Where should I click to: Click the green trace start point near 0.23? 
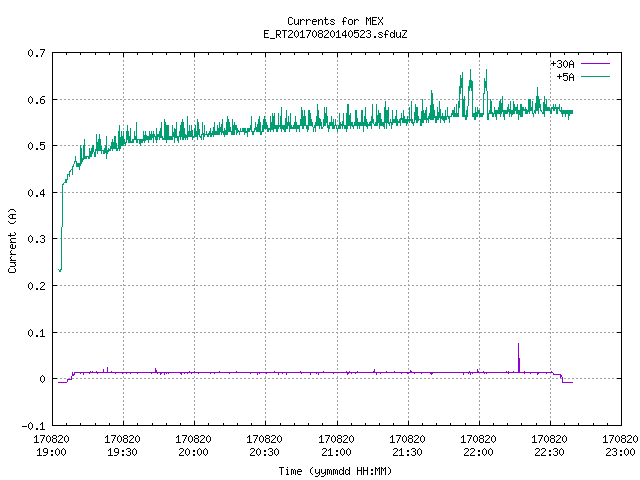(60, 270)
